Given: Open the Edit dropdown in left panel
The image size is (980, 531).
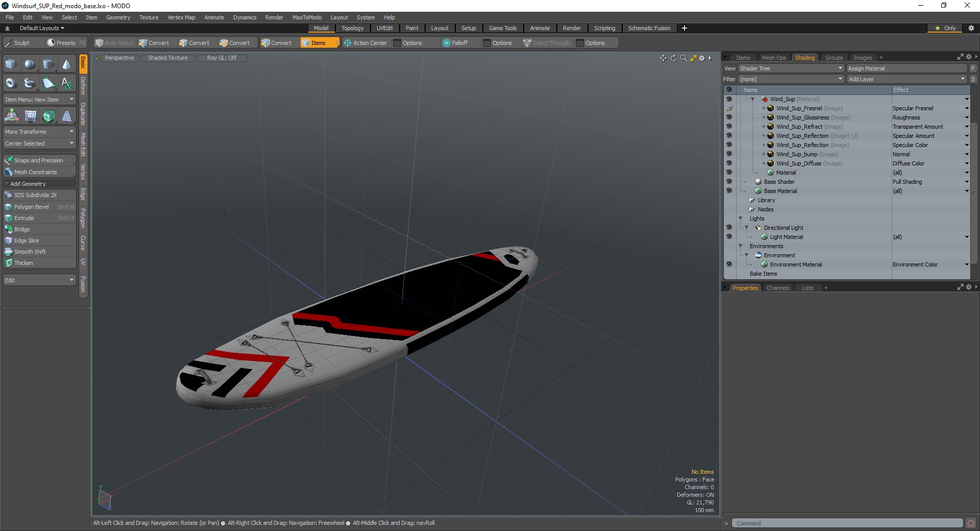Looking at the screenshot, I should [39, 280].
